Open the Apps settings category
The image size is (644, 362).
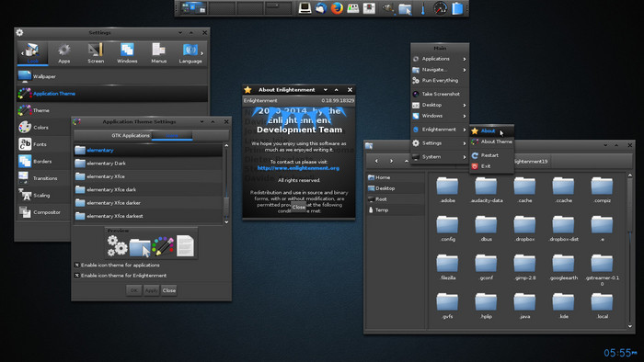coord(63,53)
